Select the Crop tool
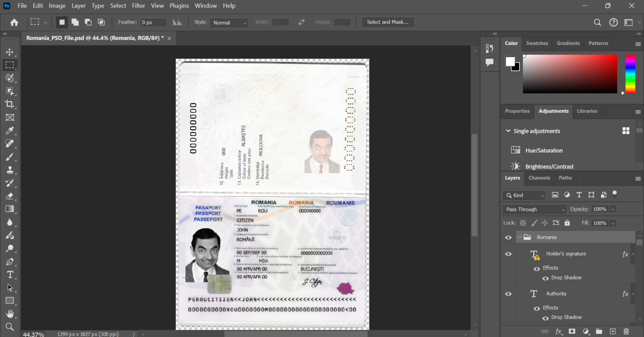644x337 pixels. click(10, 104)
